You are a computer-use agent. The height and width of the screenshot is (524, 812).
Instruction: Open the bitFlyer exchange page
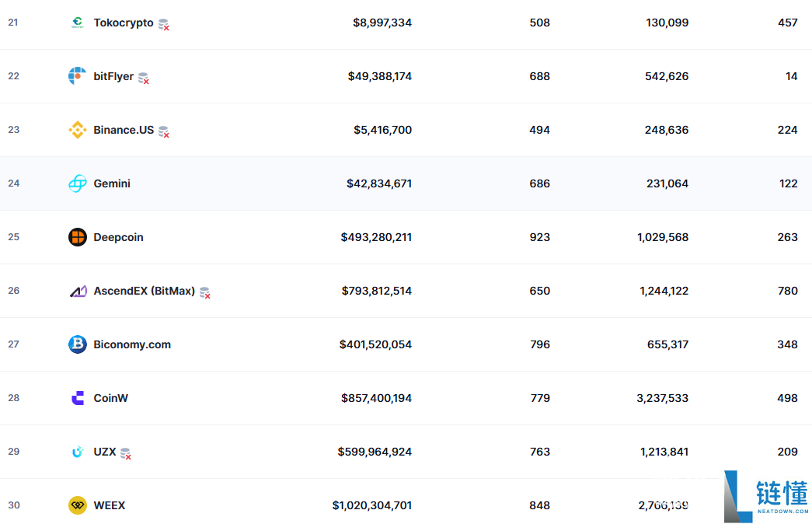[113, 76]
